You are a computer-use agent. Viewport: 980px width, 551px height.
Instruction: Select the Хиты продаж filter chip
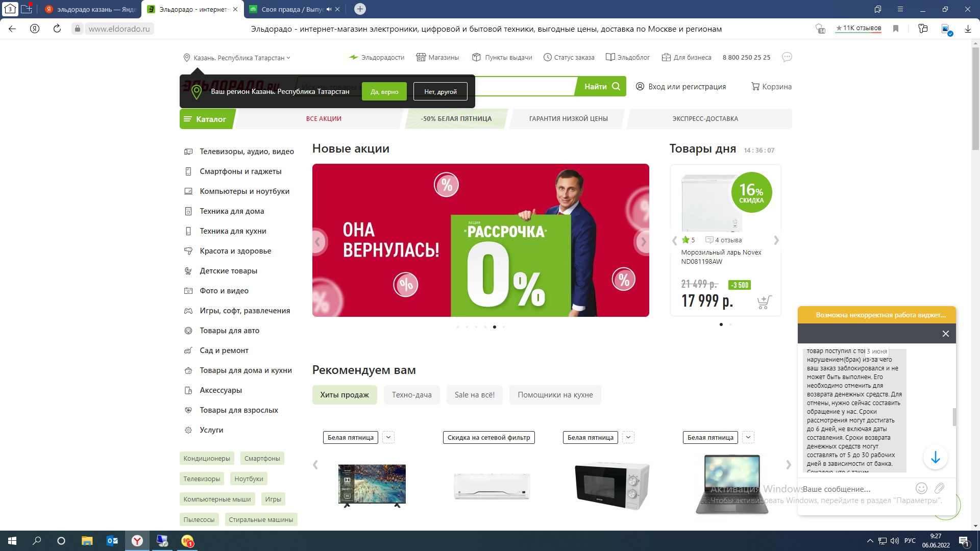pos(345,395)
